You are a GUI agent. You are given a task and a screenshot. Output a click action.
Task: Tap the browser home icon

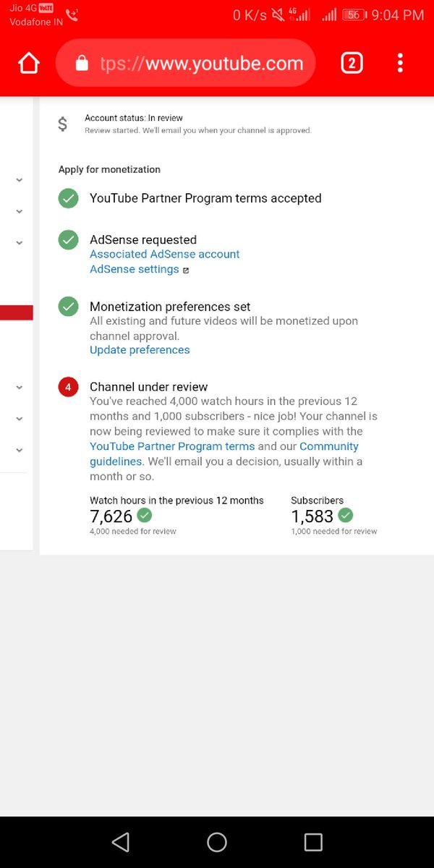28,64
